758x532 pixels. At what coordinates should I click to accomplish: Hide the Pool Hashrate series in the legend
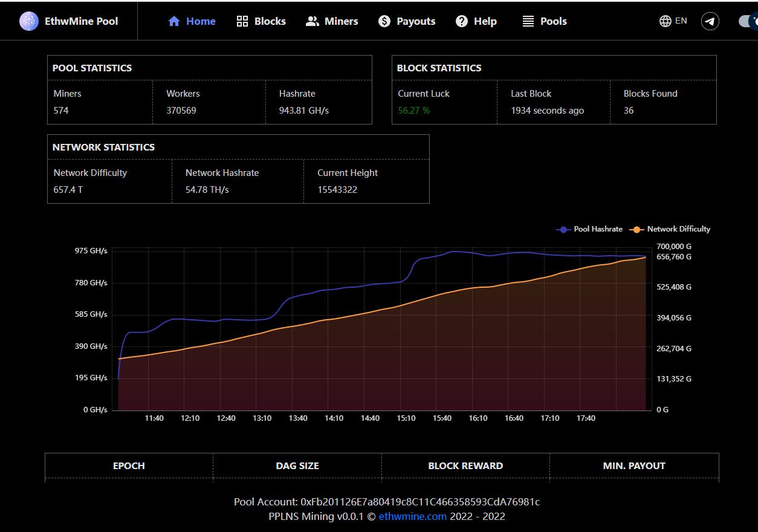pos(589,229)
